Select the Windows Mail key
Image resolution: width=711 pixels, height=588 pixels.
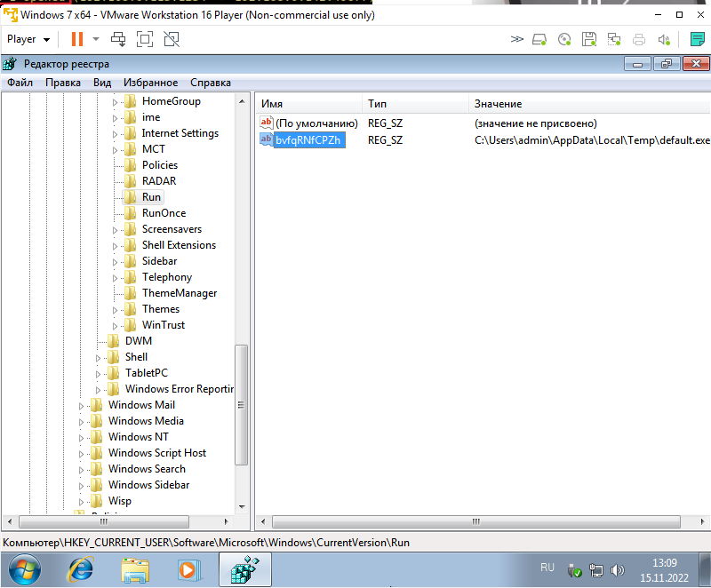(x=141, y=405)
